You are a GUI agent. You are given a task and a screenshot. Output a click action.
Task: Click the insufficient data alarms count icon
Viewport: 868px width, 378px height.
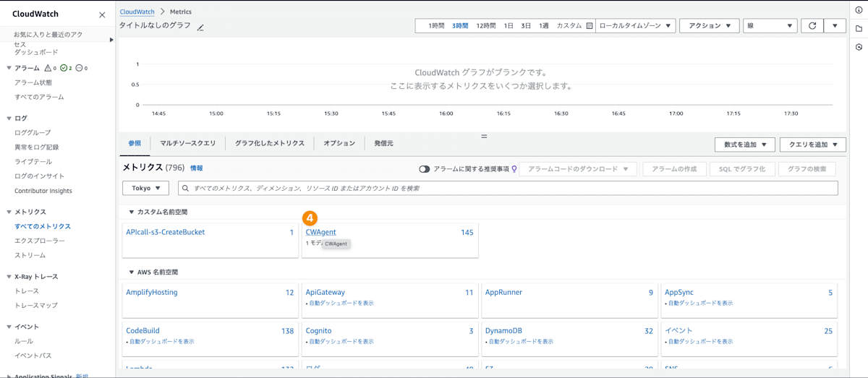tap(80, 68)
